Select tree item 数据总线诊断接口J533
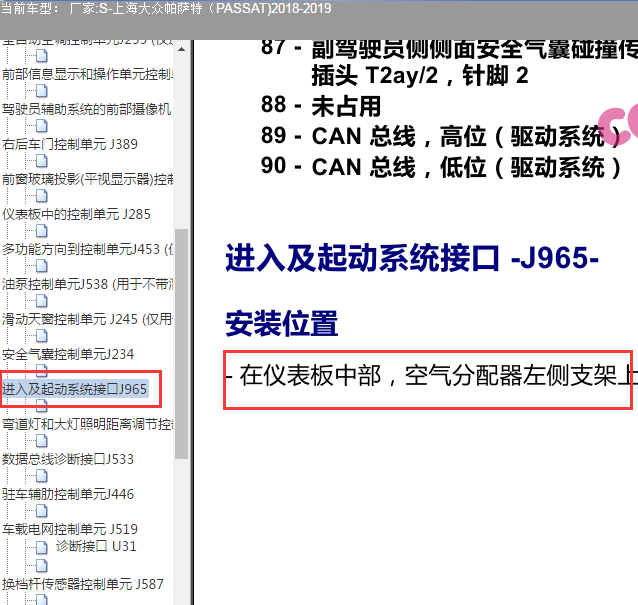This screenshot has height=605, width=638. [68, 459]
